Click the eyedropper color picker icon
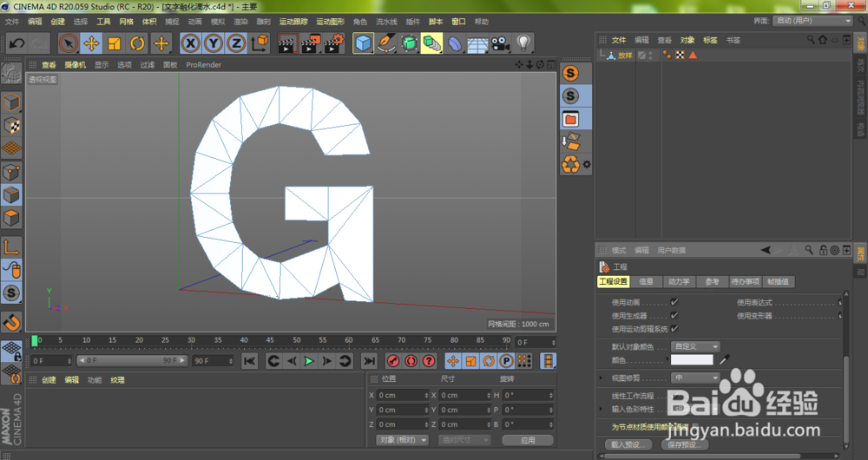 click(726, 359)
